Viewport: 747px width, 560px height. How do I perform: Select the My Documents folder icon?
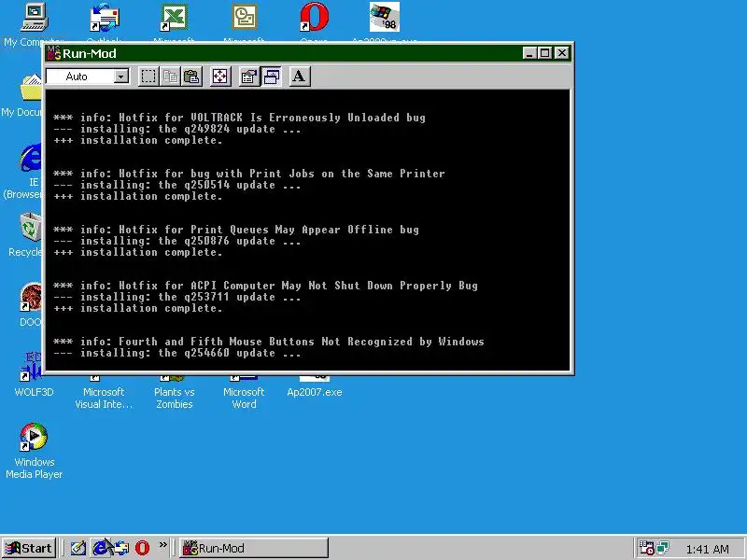31,87
